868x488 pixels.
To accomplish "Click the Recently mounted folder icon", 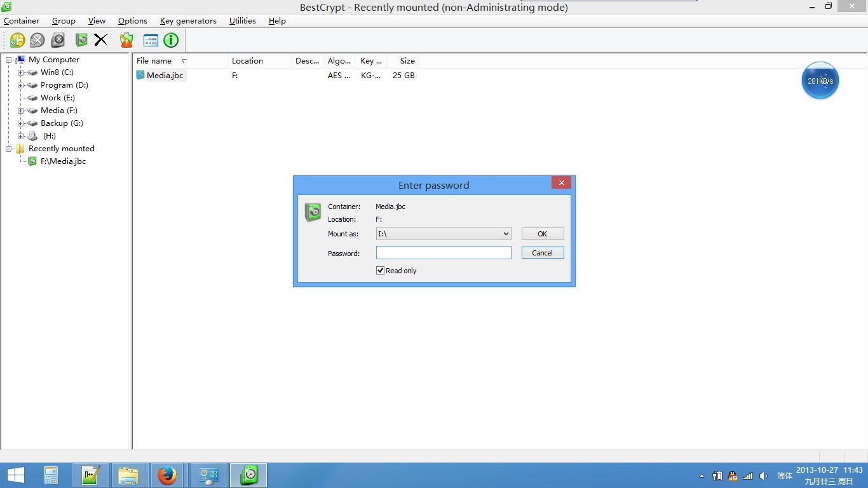I will 20,149.
